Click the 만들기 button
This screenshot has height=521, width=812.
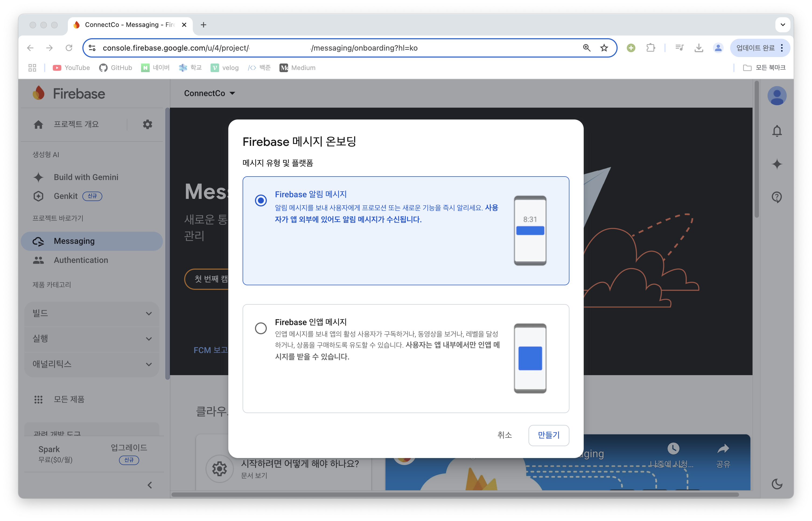pyautogui.click(x=548, y=435)
